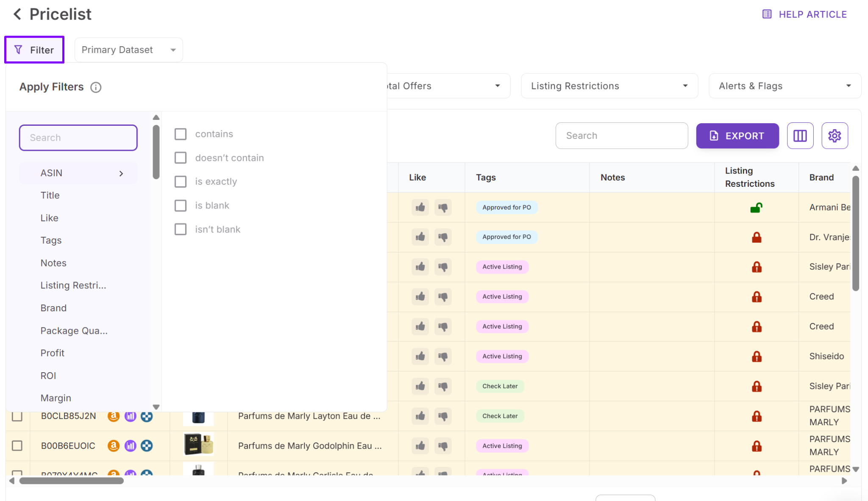Select the Brand filter field

click(x=53, y=308)
